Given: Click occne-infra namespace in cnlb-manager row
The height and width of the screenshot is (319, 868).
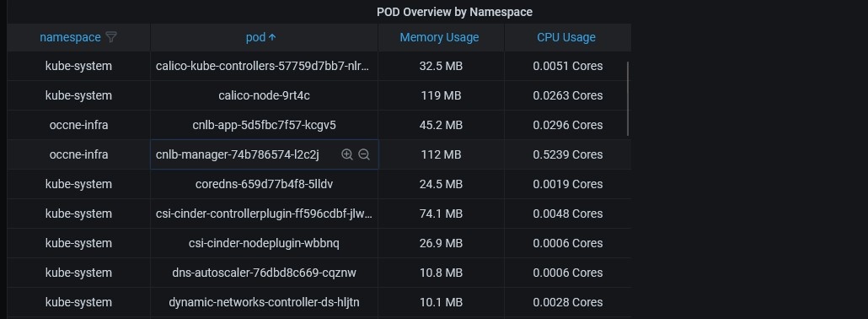Looking at the screenshot, I should tap(78, 154).
